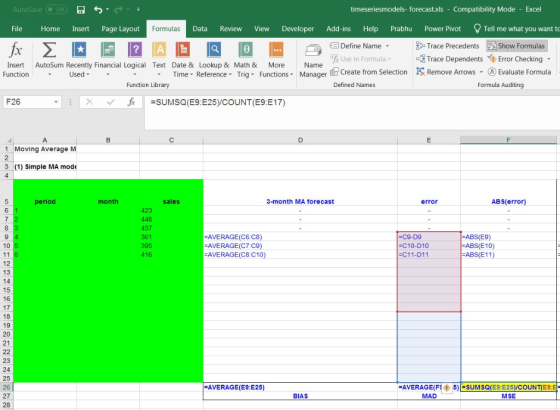Open Lookup & Reference functions

(x=214, y=59)
